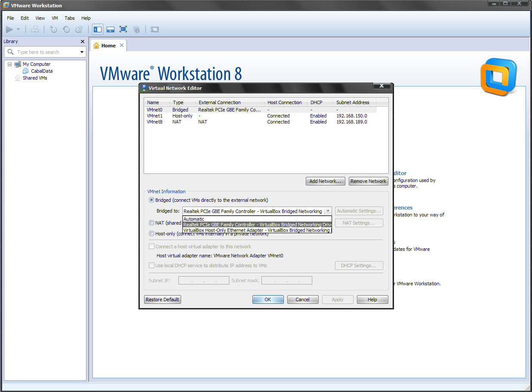The image size is (532, 392).
Task: Click the Automatic Settings button
Action: (359, 211)
